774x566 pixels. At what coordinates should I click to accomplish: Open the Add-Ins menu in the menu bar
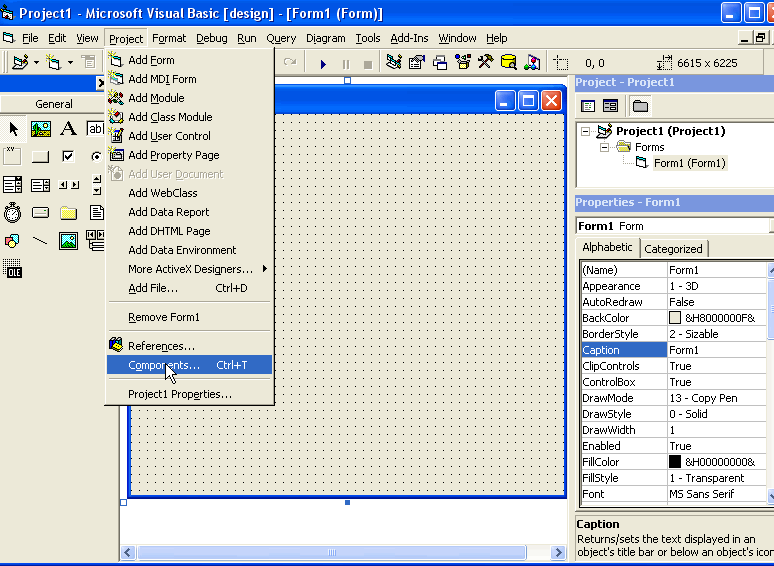409,38
